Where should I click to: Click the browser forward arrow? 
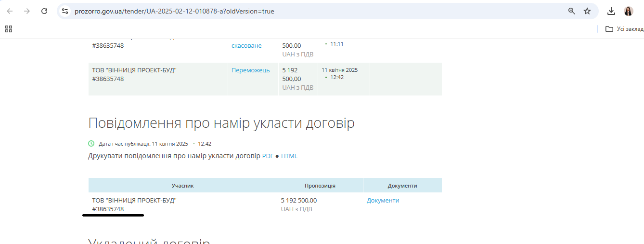[x=27, y=11]
